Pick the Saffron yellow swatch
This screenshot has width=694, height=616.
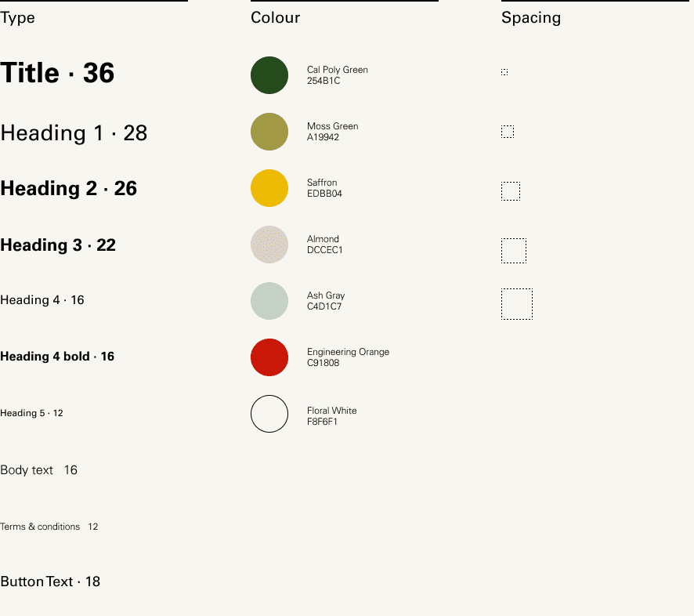coord(269,188)
